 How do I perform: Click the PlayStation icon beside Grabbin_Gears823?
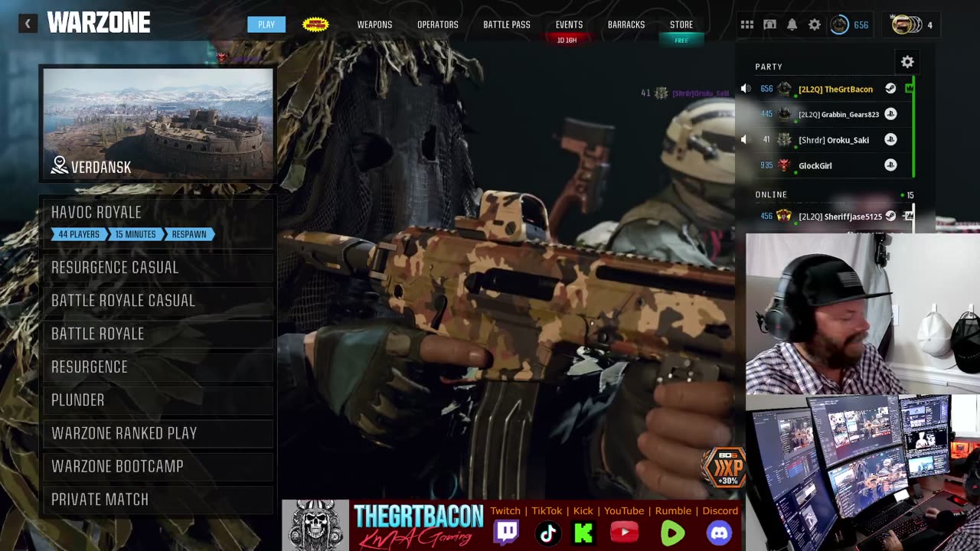pos(890,114)
